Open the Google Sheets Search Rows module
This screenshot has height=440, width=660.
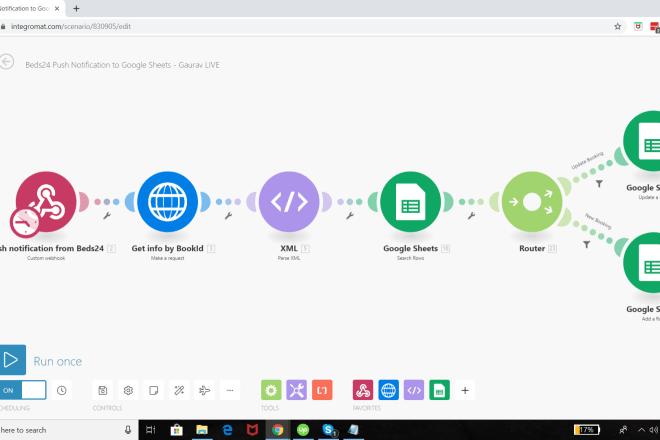pyautogui.click(x=410, y=201)
